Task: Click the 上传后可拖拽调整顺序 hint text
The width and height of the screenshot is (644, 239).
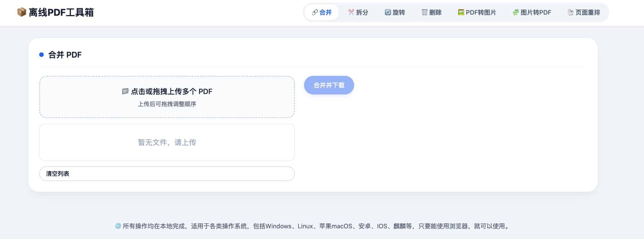Action: click(x=167, y=104)
